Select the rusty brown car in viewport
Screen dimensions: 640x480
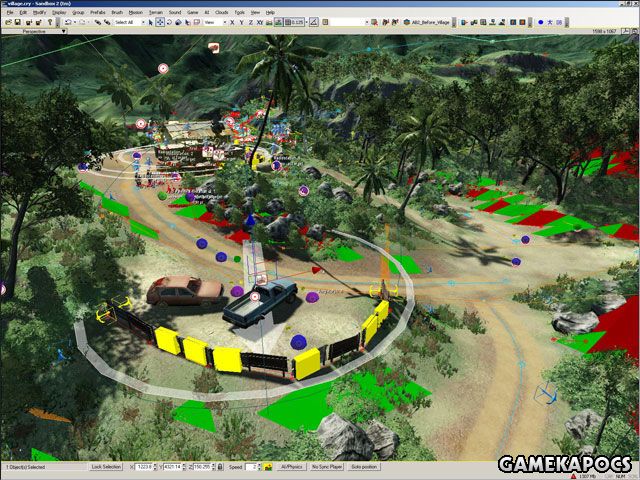(184, 290)
